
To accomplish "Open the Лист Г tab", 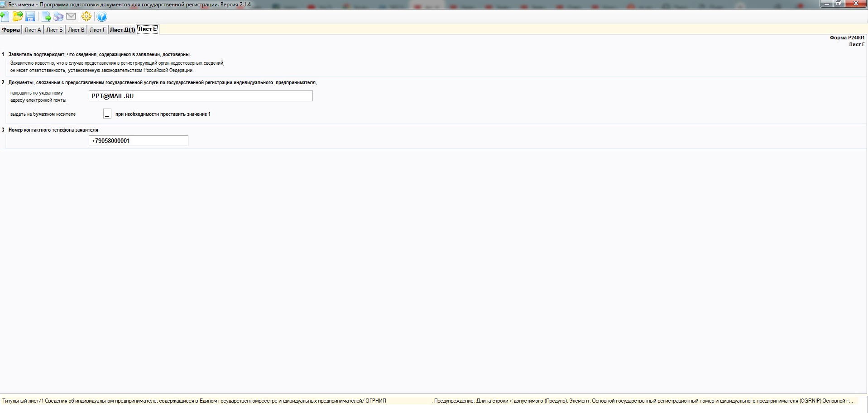I will pyautogui.click(x=97, y=30).
